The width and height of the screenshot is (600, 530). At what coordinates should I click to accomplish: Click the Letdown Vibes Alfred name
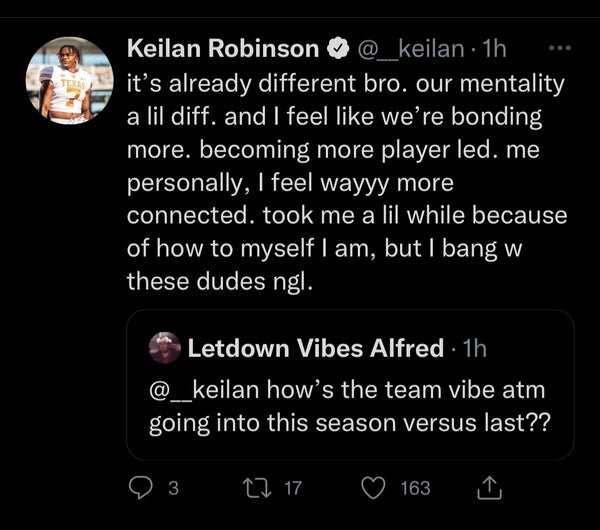316,348
